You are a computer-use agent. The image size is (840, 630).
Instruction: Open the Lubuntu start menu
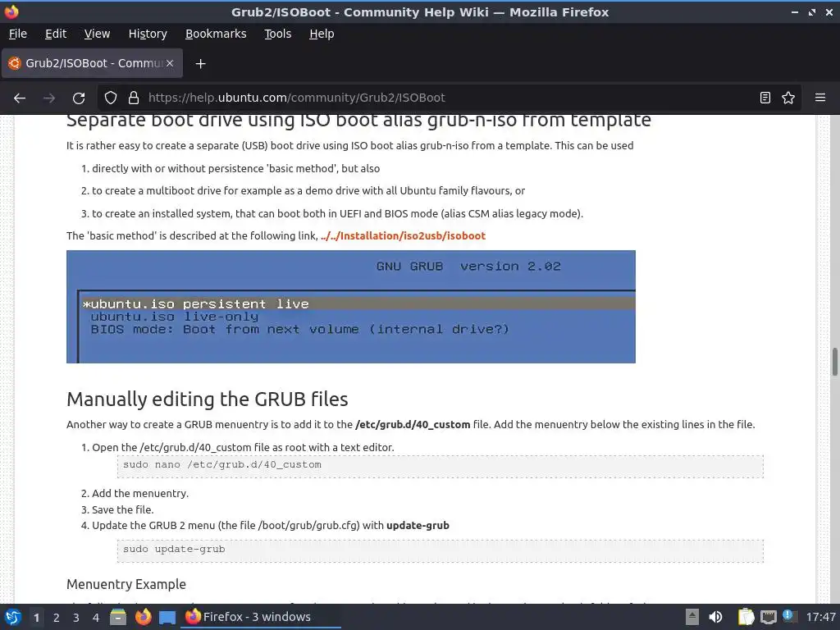(13, 617)
